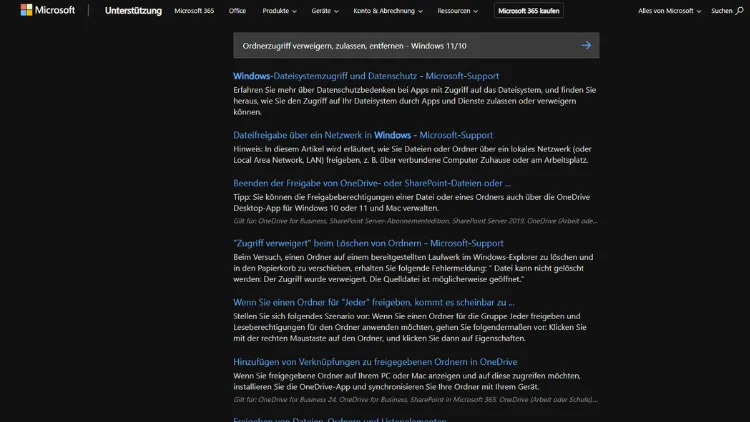This screenshot has width=750, height=422.
Task: Click the Suchen label in the header
Action: pos(721,11)
